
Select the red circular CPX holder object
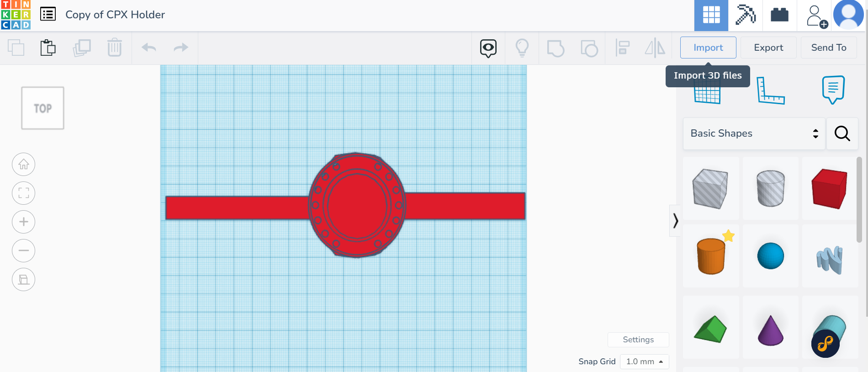(x=357, y=205)
